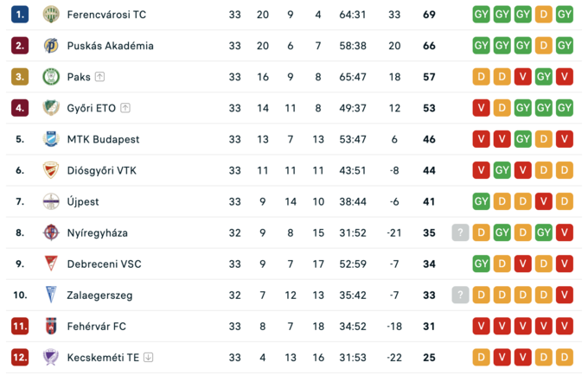Screen dimensions: 588x375
Task: Click the Fehérvár FC club badge
Action: pyautogui.click(x=50, y=326)
